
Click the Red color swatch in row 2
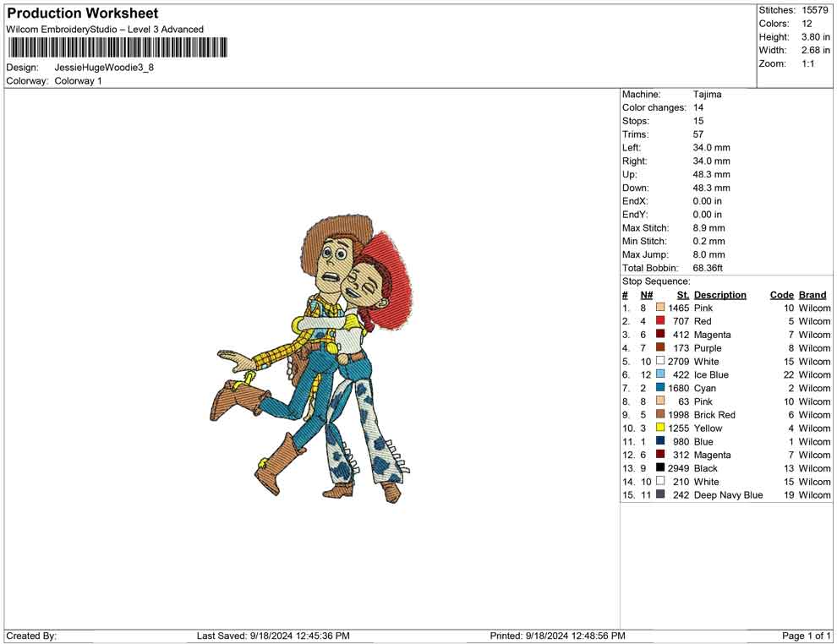pyautogui.click(x=660, y=320)
